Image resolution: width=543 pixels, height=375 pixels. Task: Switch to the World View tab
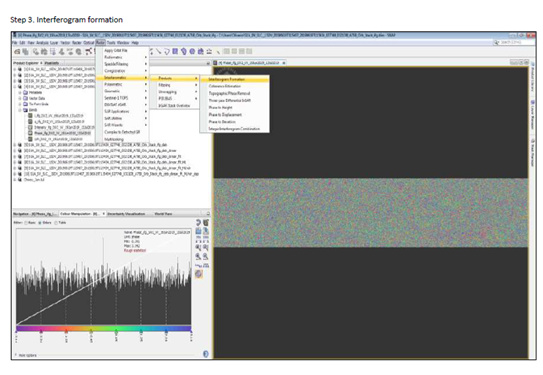point(163,214)
